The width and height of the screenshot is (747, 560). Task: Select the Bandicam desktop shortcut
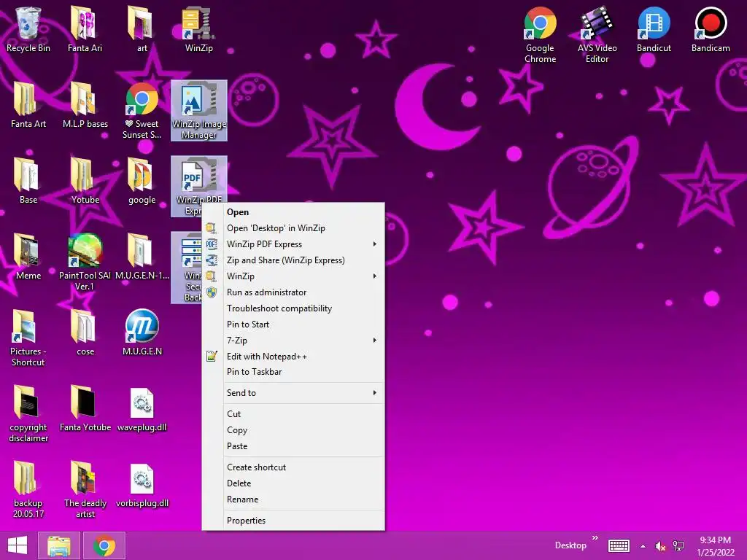point(711,29)
